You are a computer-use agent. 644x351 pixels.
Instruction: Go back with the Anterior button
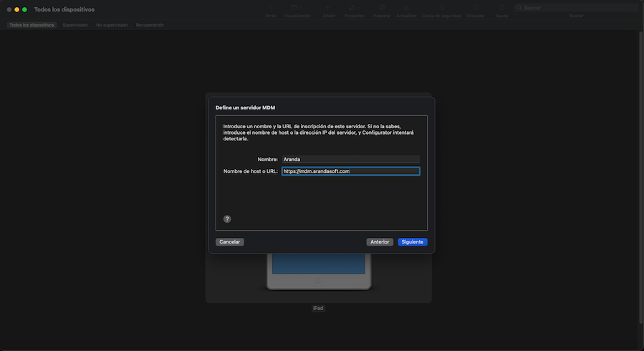[380, 242]
